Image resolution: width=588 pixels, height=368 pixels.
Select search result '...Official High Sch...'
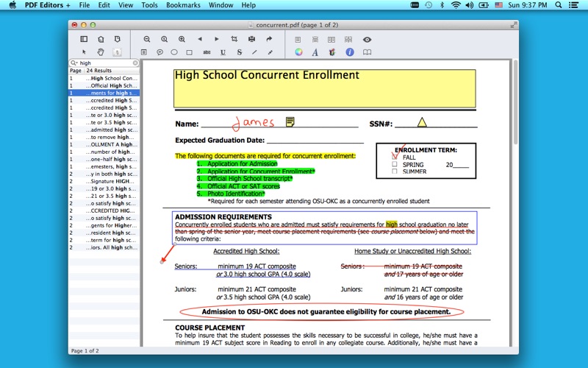tap(104, 85)
